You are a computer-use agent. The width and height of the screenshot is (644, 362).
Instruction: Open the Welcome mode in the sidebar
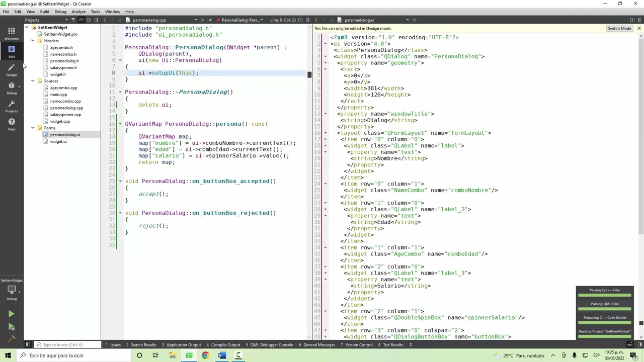[11, 34]
